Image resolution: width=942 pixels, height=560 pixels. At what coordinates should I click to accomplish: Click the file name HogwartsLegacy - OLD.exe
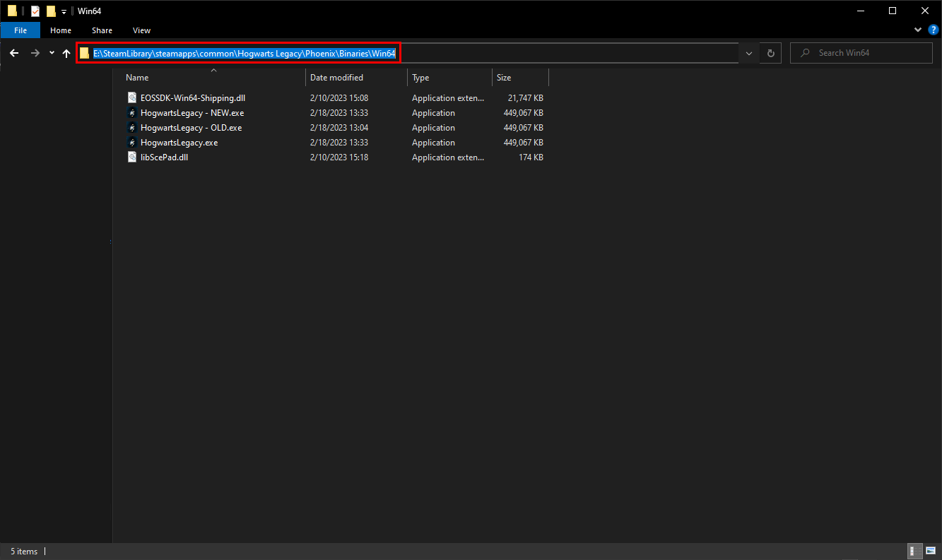tap(192, 128)
